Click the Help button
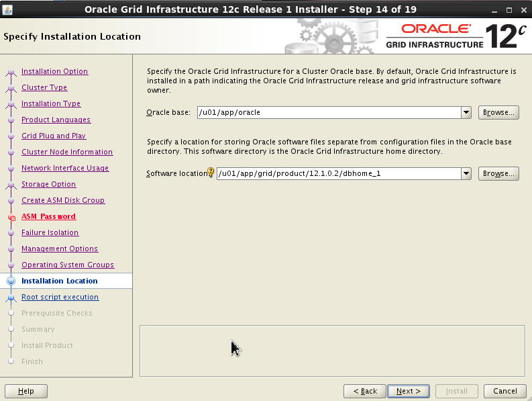Image resolution: width=532 pixels, height=401 pixels. pos(26,391)
